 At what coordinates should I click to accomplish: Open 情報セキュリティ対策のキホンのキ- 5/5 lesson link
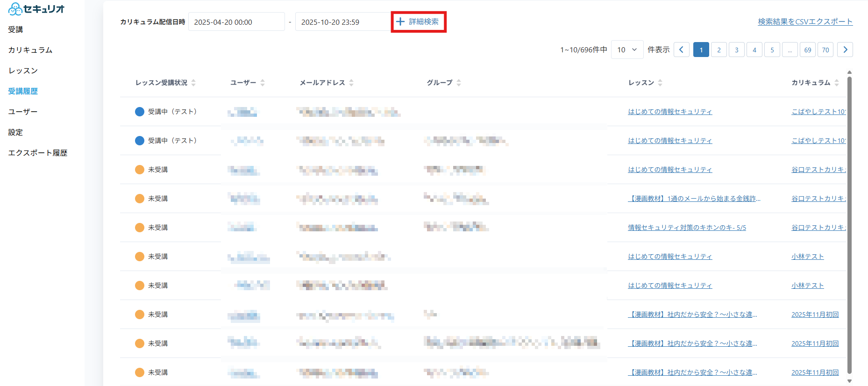pyautogui.click(x=687, y=228)
